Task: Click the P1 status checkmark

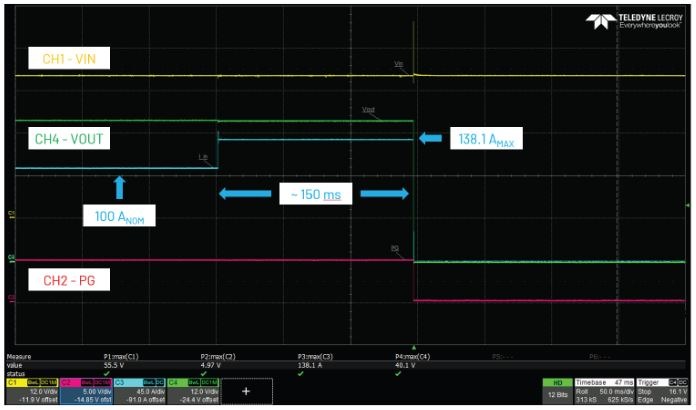Action: coord(107,374)
